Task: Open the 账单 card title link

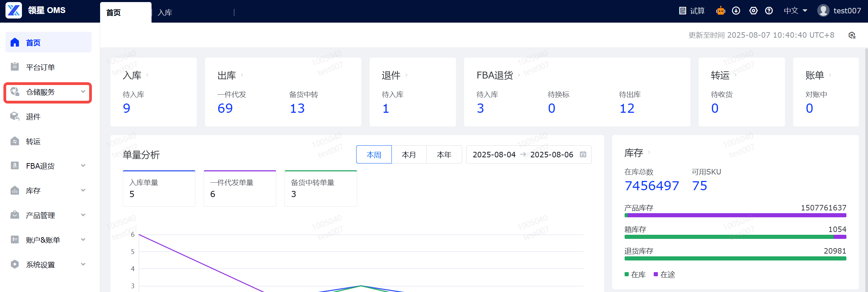Action: coord(815,75)
